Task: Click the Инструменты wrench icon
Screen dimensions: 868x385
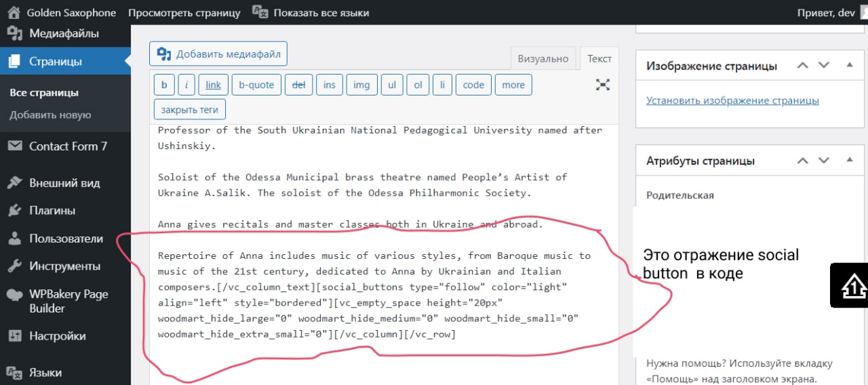Action: 14,266
